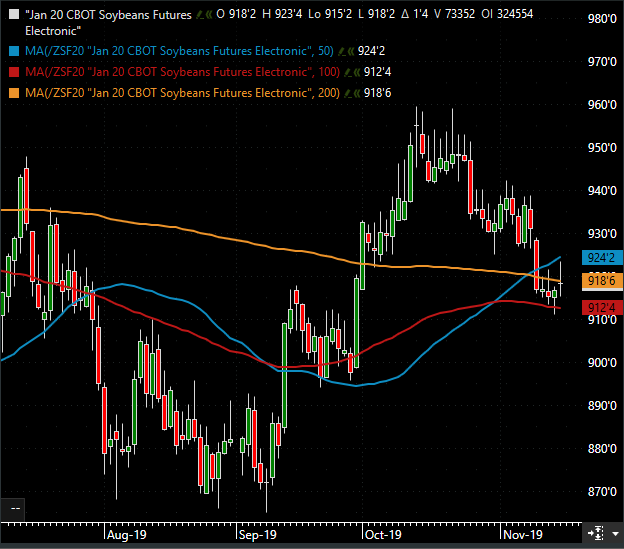624x549 pixels.
Task: Click the high value 'H 923'4'
Action: point(282,14)
